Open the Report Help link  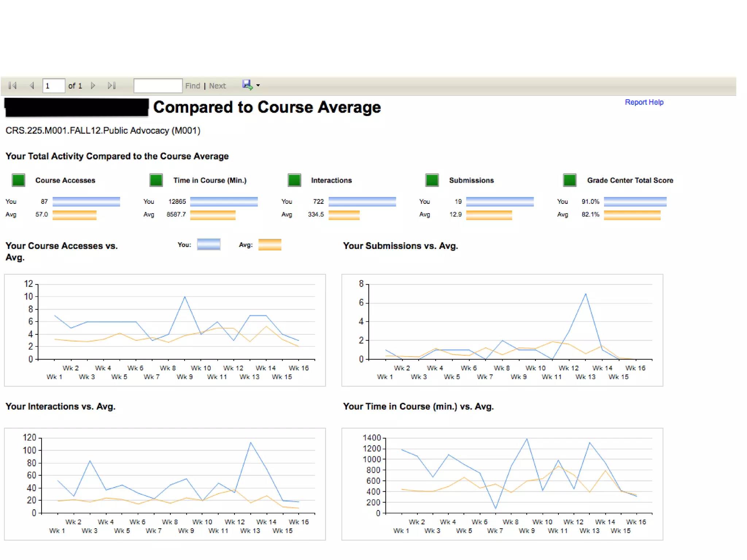coord(644,102)
